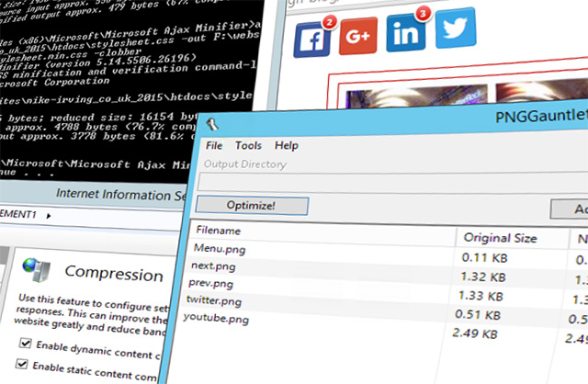588x384 pixels.
Task: Click the LinkedIn share icon
Action: tap(405, 33)
